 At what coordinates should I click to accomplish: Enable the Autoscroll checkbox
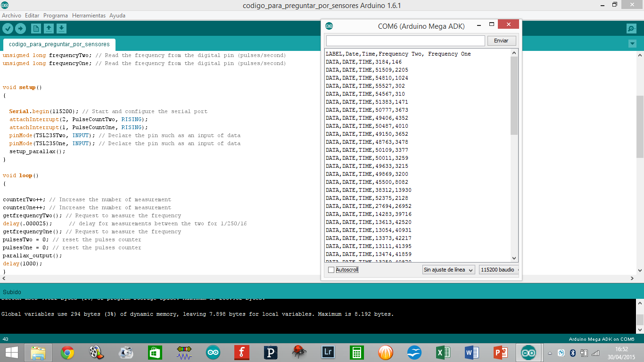[331, 270]
